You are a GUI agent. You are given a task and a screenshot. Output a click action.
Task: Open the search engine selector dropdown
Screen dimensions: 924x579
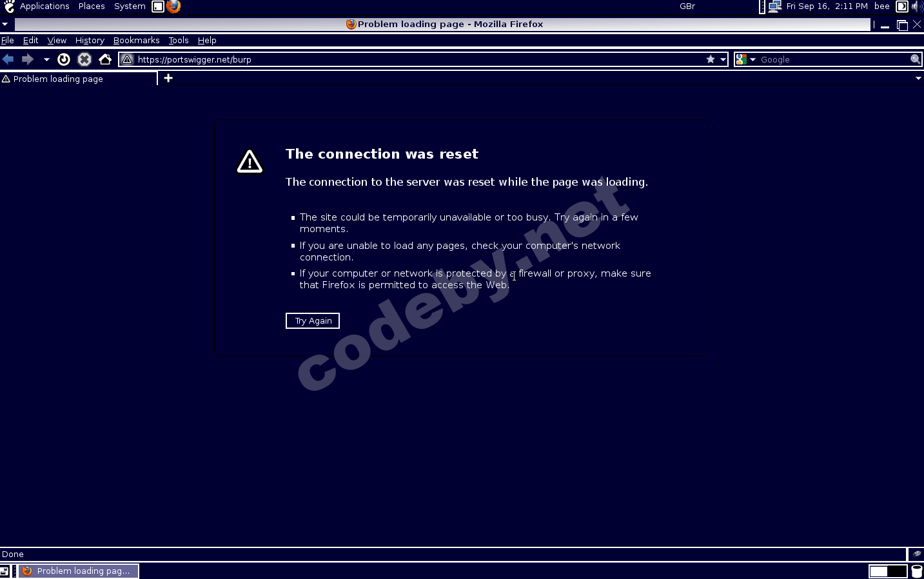(x=746, y=59)
